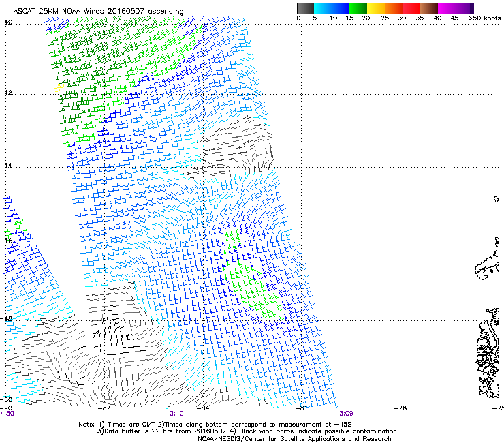Image resolution: width=504 pixels, height=443 pixels.
Task: Click the yellow wind barbs near -42 latitude
Action: 60,87
